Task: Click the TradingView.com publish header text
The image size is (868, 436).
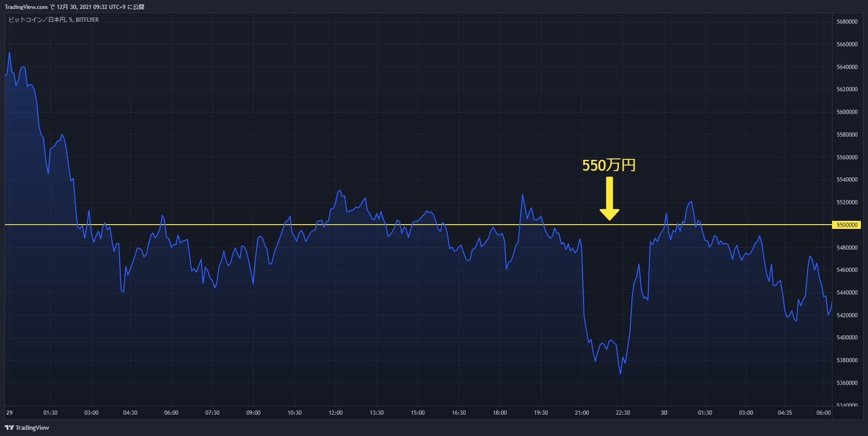Action: [x=74, y=7]
